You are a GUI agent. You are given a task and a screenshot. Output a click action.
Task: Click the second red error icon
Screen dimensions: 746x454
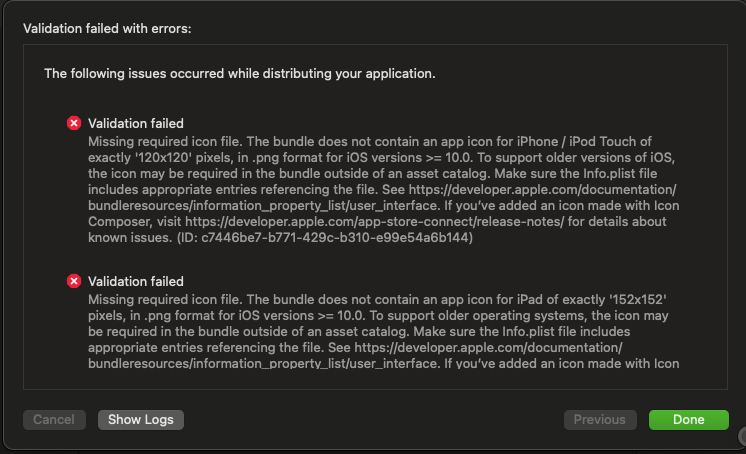tap(73, 281)
